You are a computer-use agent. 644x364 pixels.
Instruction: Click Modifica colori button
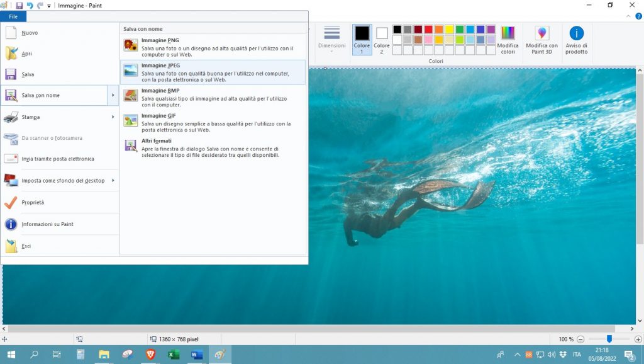pos(508,40)
